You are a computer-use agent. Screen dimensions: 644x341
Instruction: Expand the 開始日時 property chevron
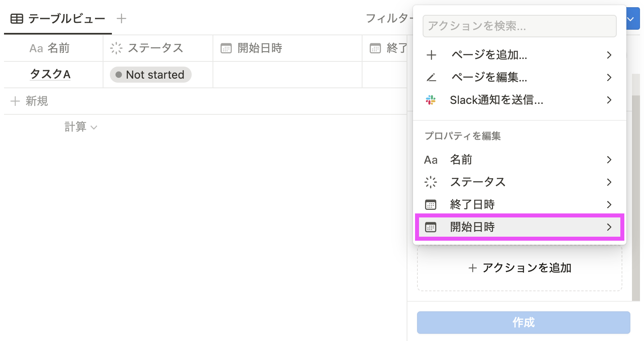609,227
